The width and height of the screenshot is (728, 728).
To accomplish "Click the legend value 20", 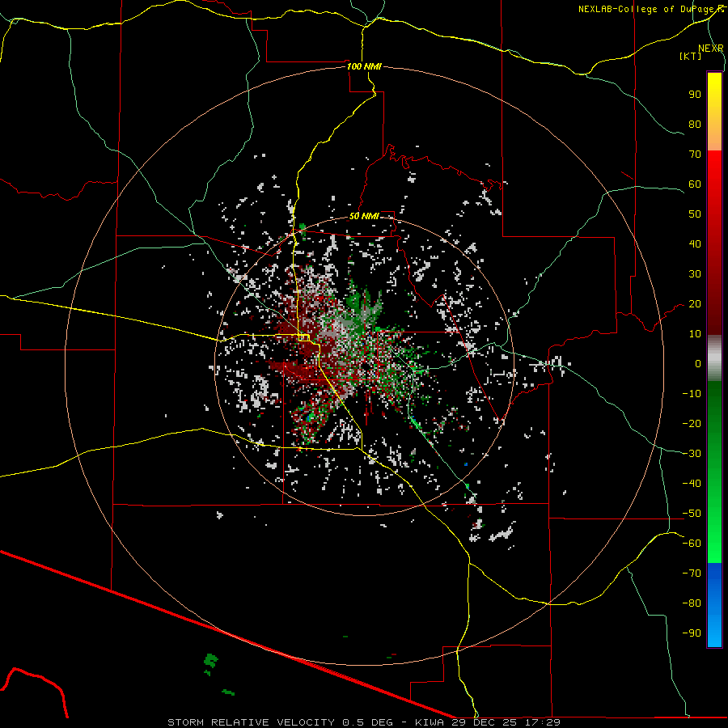I will pos(695,303).
